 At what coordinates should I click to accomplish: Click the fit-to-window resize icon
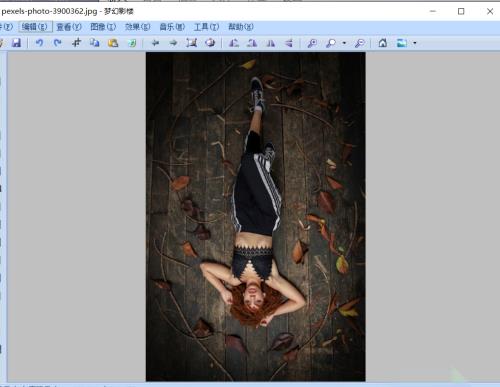pos(192,43)
